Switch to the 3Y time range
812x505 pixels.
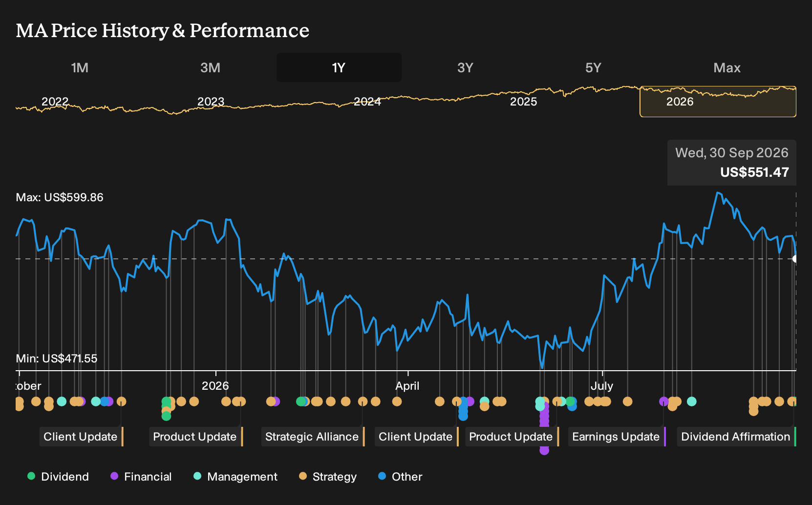(x=465, y=67)
